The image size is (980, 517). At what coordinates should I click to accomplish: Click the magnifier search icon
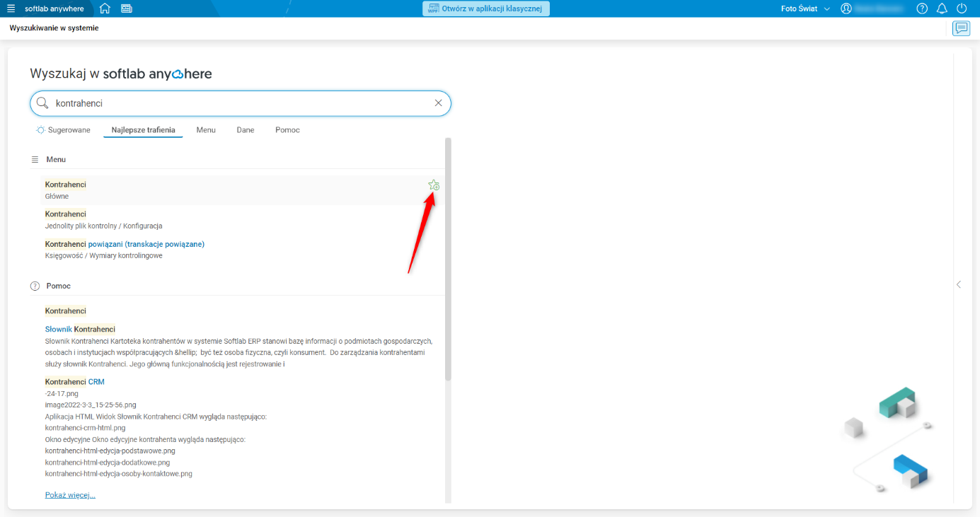point(42,103)
